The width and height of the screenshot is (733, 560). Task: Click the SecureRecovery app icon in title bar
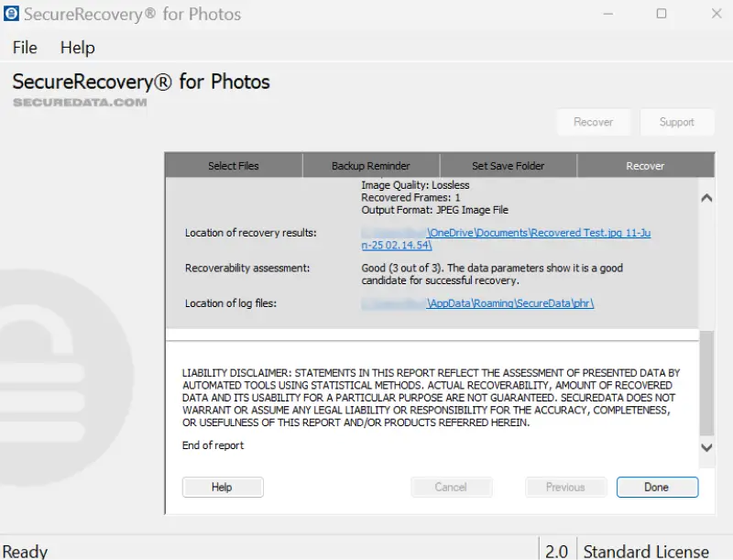pyautogui.click(x=11, y=14)
